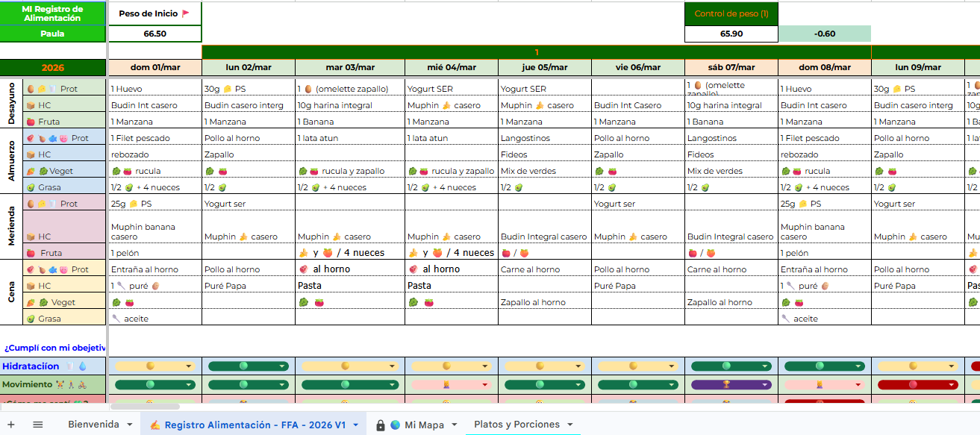This screenshot has width=980, height=435.
Task: Open red Movimiento dropdown for lun 09/mar
Action: point(952,385)
